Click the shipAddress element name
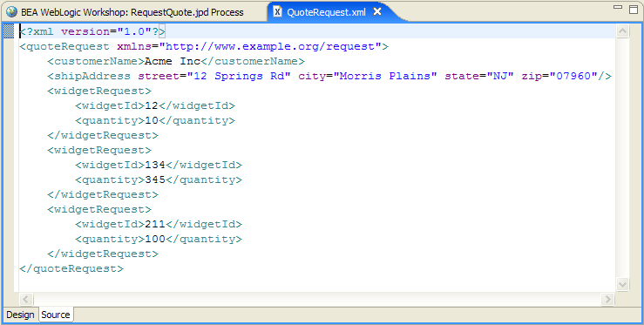This screenshot has width=644, height=325. pos(92,76)
